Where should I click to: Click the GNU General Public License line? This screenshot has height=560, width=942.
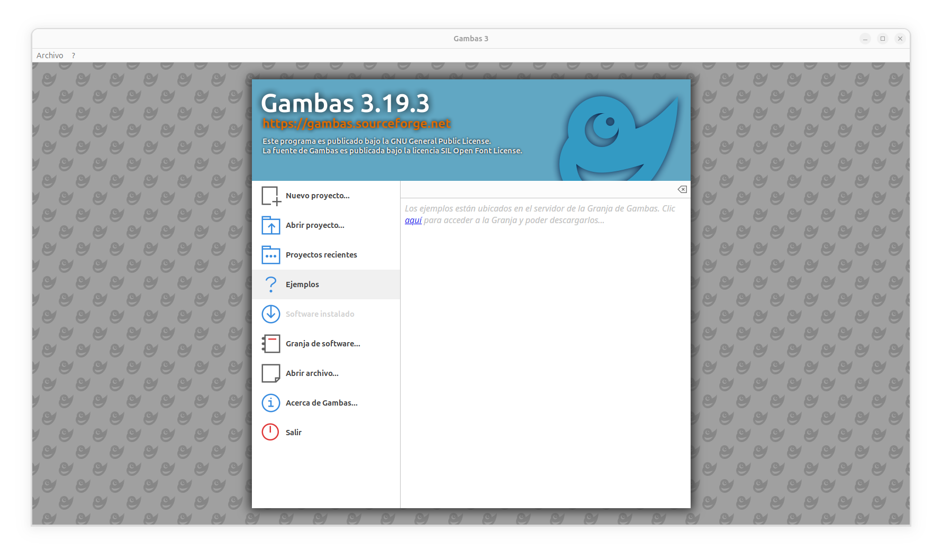click(377, 141)
